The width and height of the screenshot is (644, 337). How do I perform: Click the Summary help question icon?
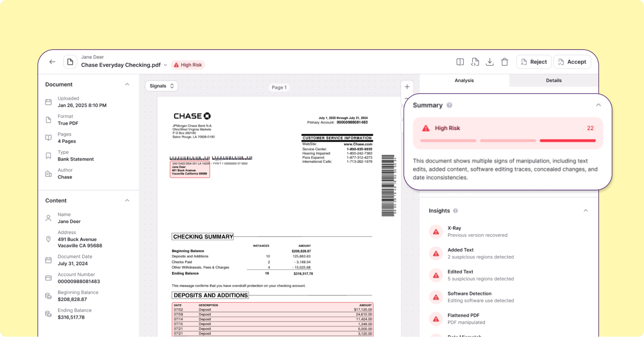click(449, 105)
